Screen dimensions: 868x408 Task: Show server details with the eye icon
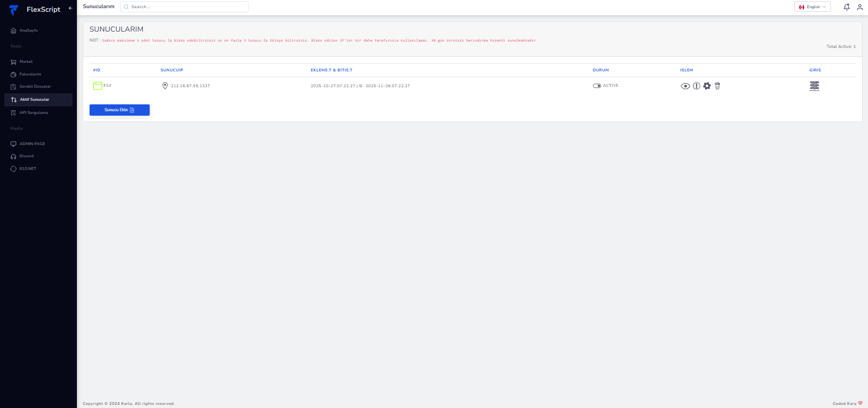(685, 86)
